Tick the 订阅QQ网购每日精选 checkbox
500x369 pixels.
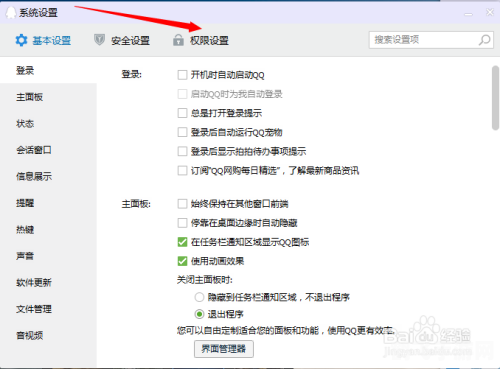click(x=182, y=171)
